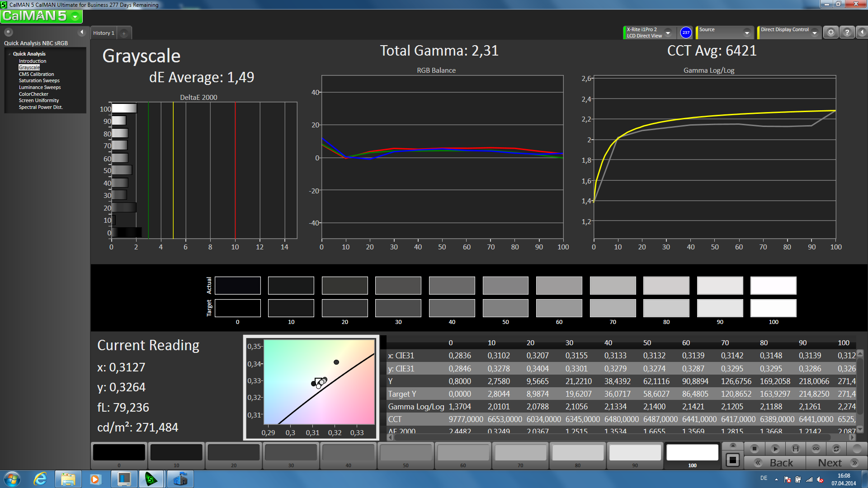Click the single bracket read icon
Image resolution: width=868 pixels, height=488 pixels.
click(x=795, y=449)
